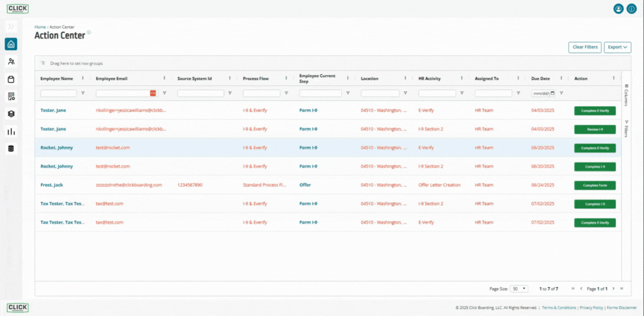Click the Source System Id 1234567890 cell
644x316 pixels.
pos(190,185)
